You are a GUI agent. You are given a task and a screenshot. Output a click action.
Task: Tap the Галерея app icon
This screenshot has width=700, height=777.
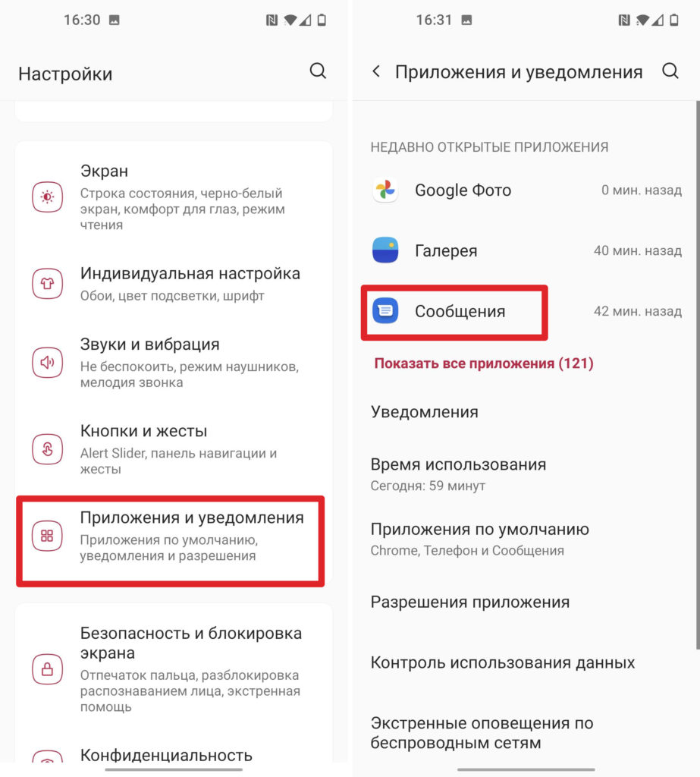click(x=385, y=250)
